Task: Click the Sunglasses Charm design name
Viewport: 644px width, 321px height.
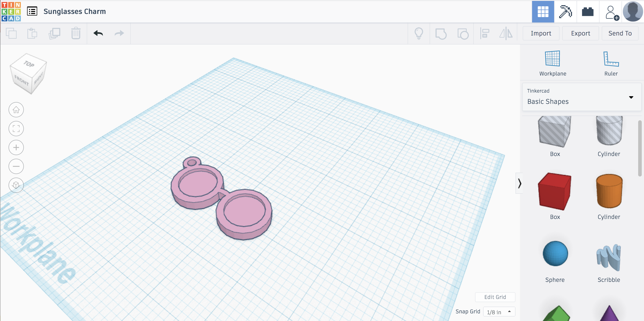Action: [x=75, y=11]
